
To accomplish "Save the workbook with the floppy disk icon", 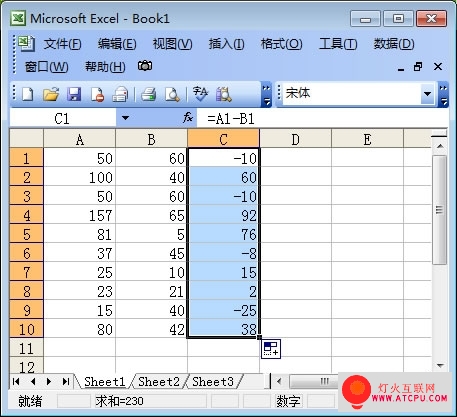I will coord(74,94).
